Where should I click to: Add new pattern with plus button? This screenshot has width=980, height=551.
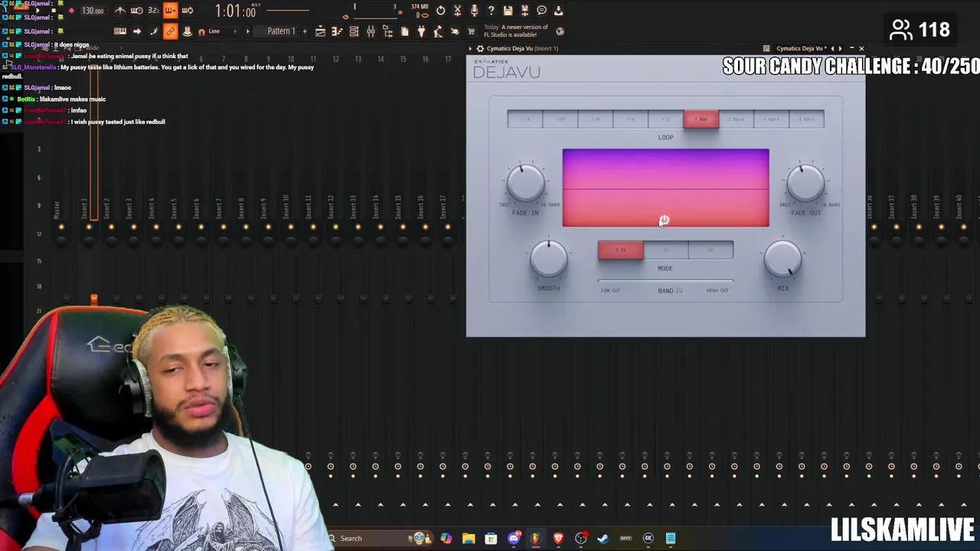click(x=305, y=31)
